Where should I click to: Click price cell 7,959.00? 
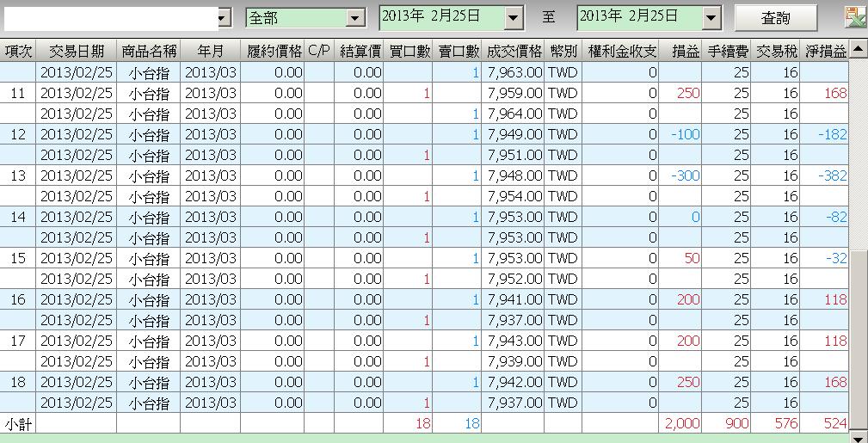pyautogui.click(x=514, y=93)
